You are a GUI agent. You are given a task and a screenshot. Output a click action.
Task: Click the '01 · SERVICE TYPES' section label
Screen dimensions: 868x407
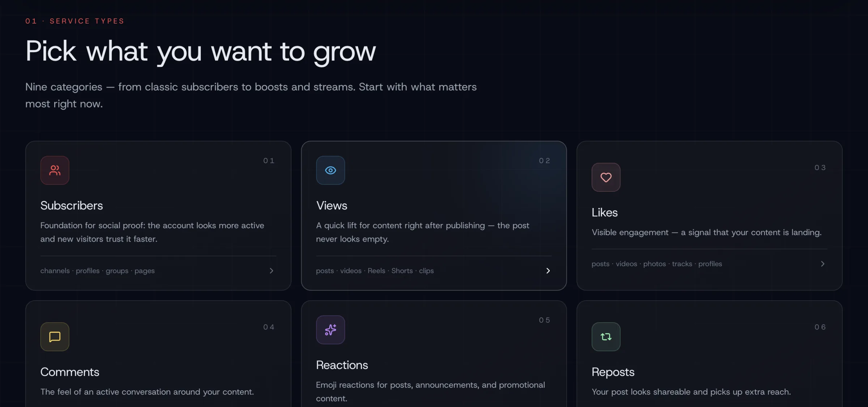pos(75,21)
